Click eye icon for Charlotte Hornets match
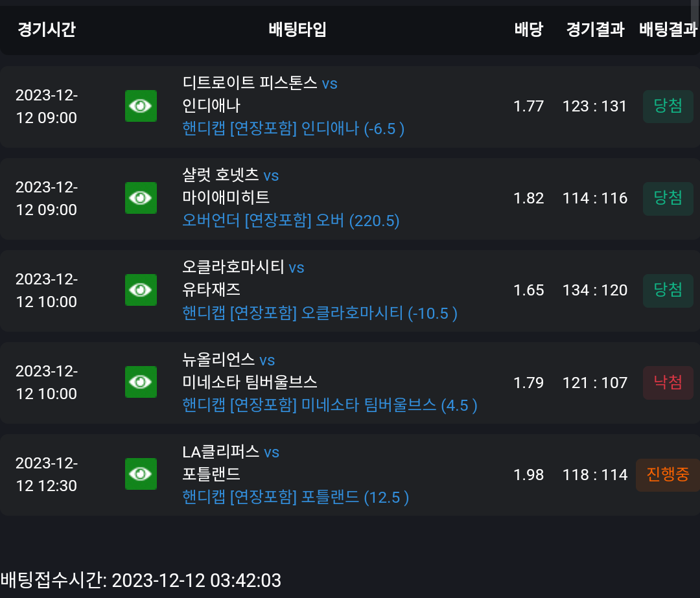The width and height of the screenshot is (700, 598). (141, 198)
